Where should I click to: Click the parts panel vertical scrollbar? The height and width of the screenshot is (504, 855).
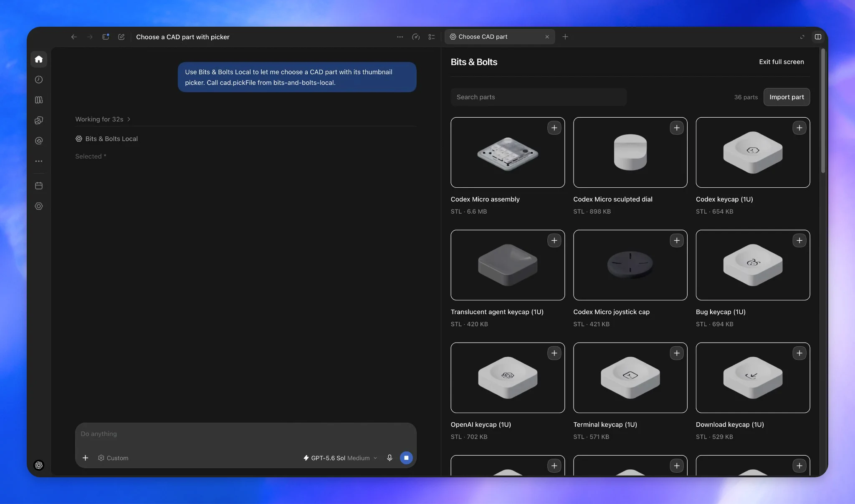[x=823, y=111]
